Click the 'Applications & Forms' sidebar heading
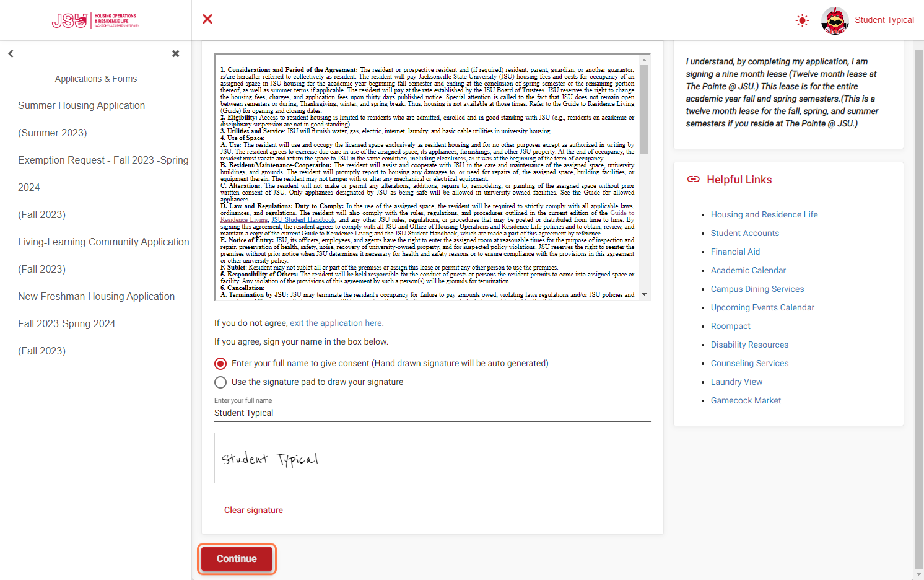 point(96,79)
